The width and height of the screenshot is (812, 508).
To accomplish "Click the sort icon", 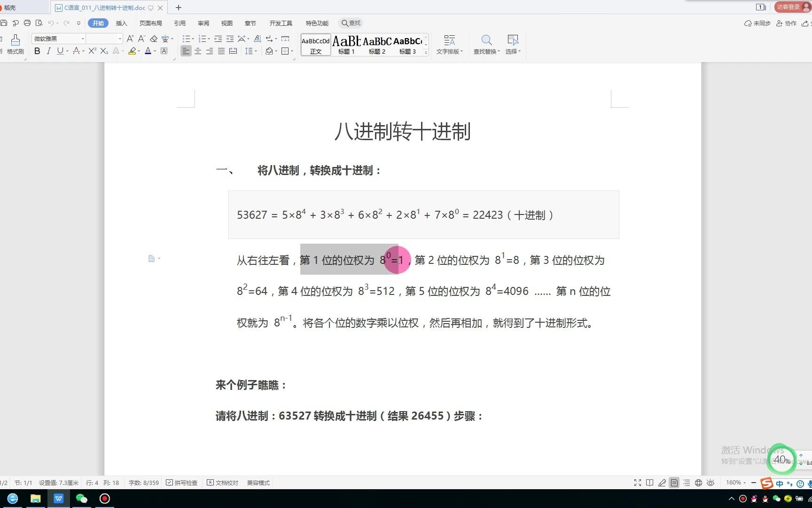I will click(x=257, y=39).
